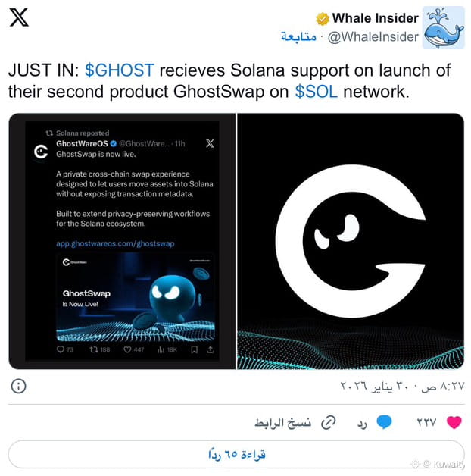The height and width of the screenshot is (476, 471).
Task: Click the gold verified badge by Whale Insider
Action: [x=323, y=19]
